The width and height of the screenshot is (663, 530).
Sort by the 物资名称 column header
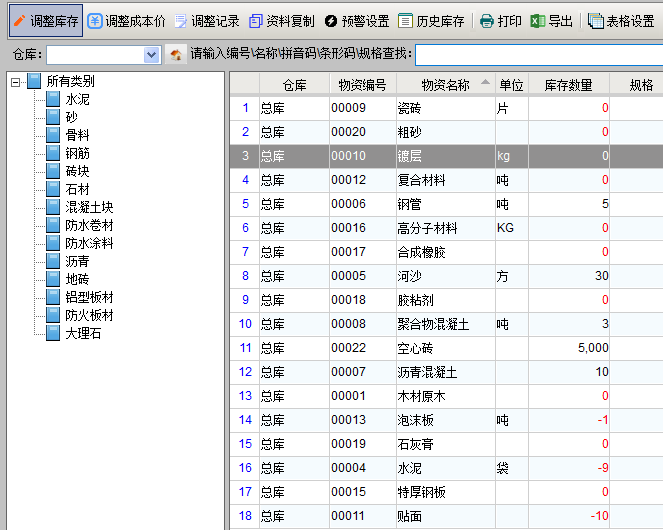[444, 85]
